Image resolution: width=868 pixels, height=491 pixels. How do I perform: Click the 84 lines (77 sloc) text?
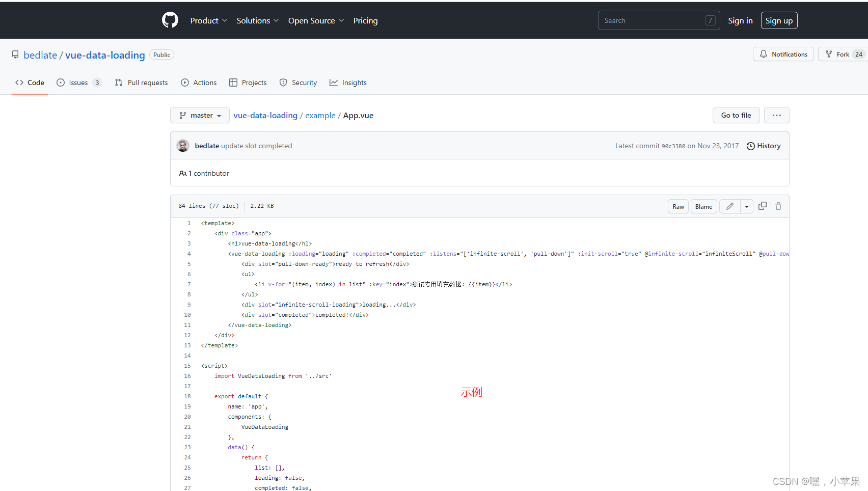(208, 206)
